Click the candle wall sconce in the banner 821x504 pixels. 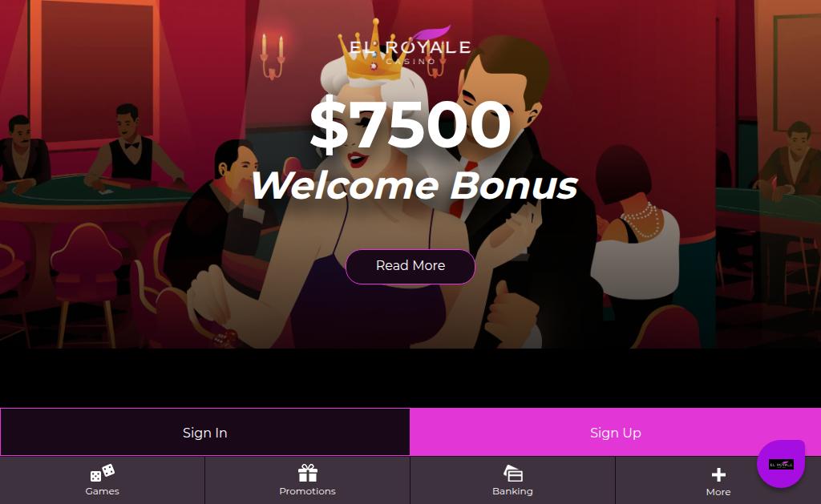click(273, 57)
